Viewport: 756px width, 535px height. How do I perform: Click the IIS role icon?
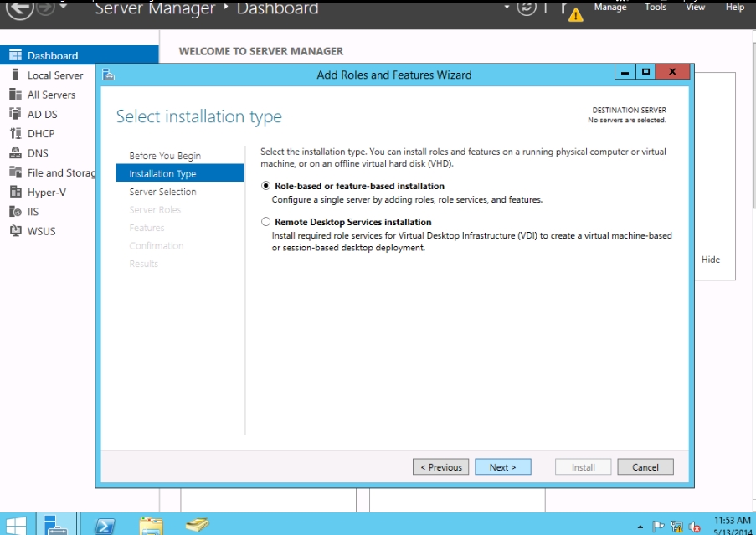(15, 211)
